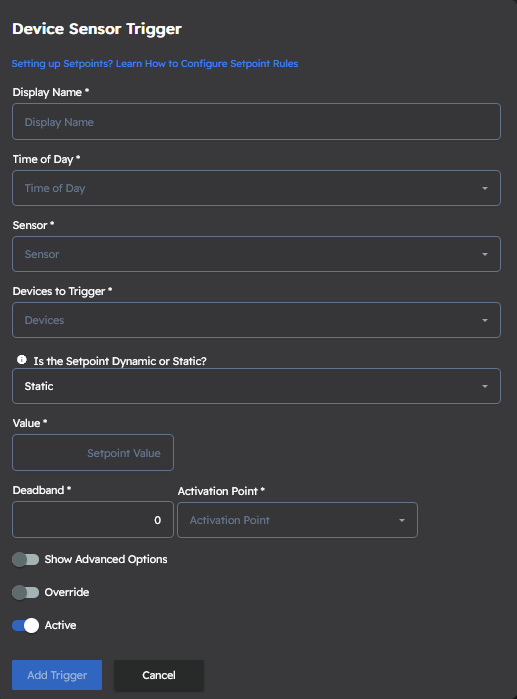
Task: Open the Activation Point combo box
Action: click(297, 520)
